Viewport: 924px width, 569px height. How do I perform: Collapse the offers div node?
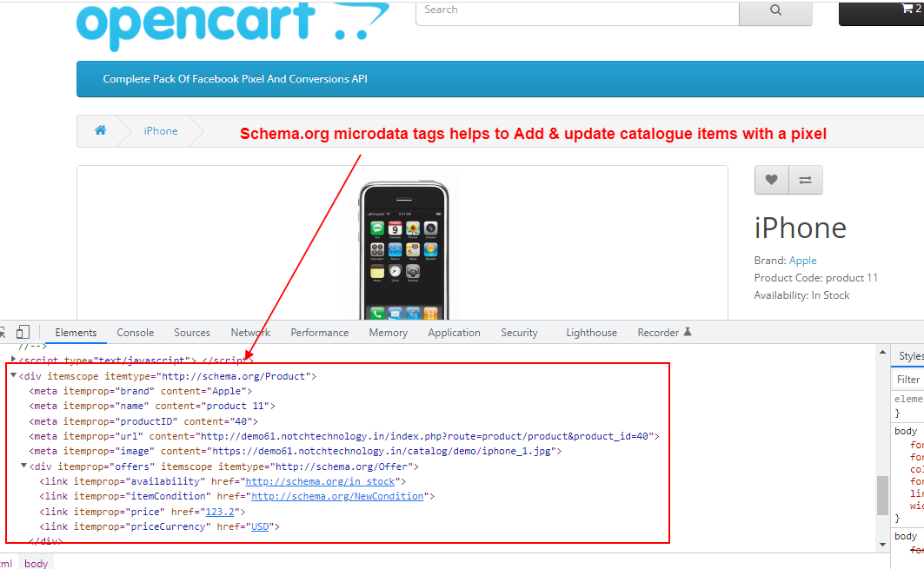(x=23, y=466)
